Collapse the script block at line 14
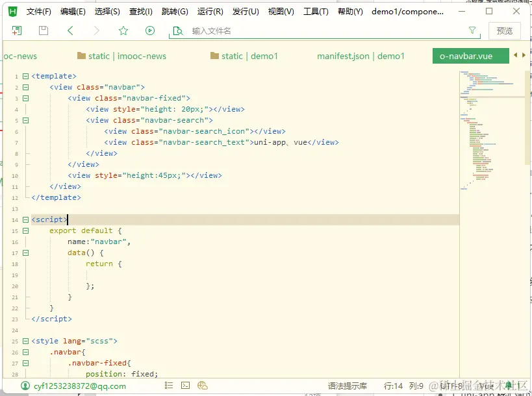 point(25,219)
